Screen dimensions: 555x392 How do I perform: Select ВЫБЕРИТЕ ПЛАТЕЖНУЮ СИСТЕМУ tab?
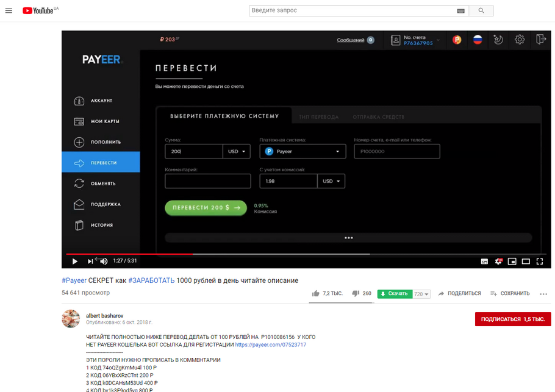(224, 116)
